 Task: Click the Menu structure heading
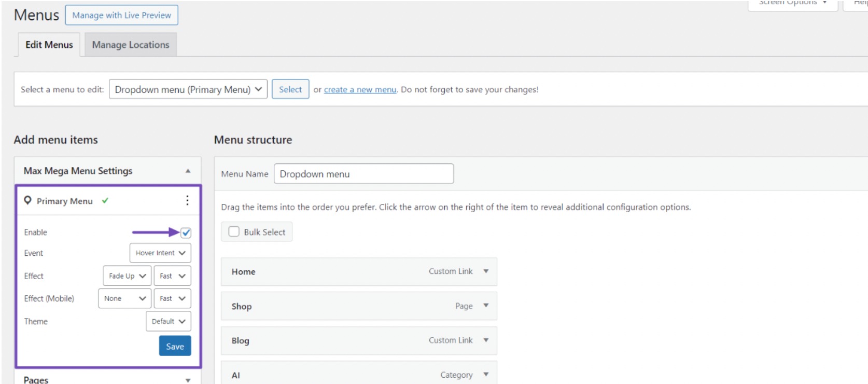[x=253, y=140]
